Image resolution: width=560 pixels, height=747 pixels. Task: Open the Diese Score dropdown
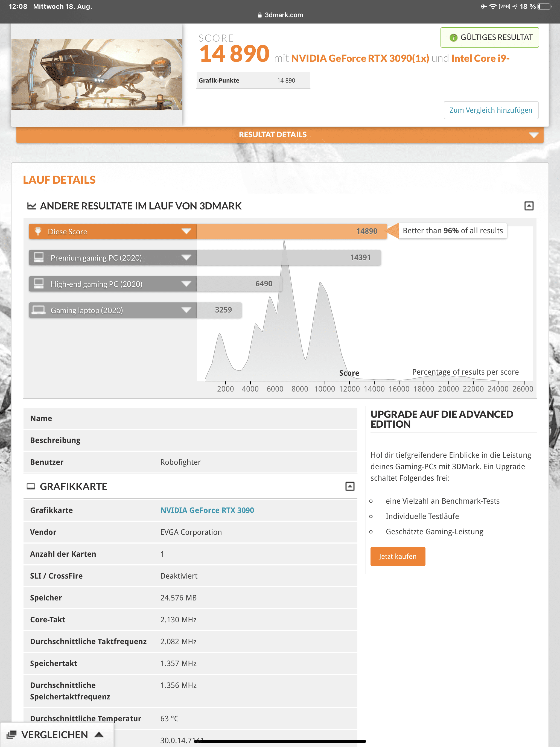(x=186, y=231)
